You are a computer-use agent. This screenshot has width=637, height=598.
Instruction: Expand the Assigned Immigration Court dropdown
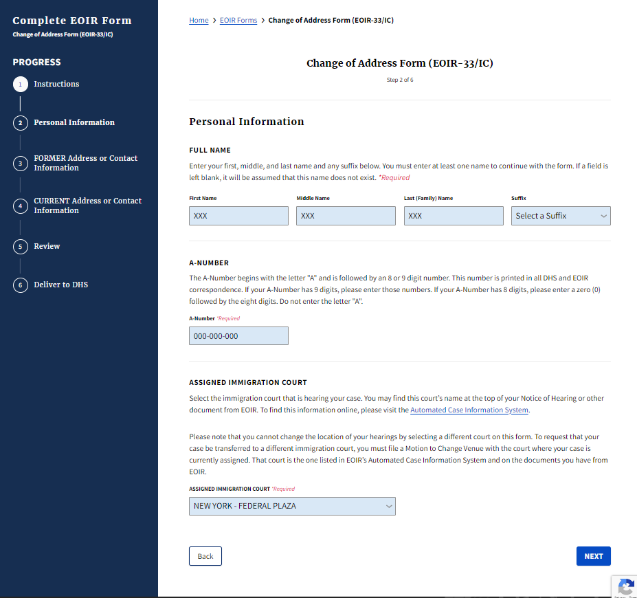point(292,507)
